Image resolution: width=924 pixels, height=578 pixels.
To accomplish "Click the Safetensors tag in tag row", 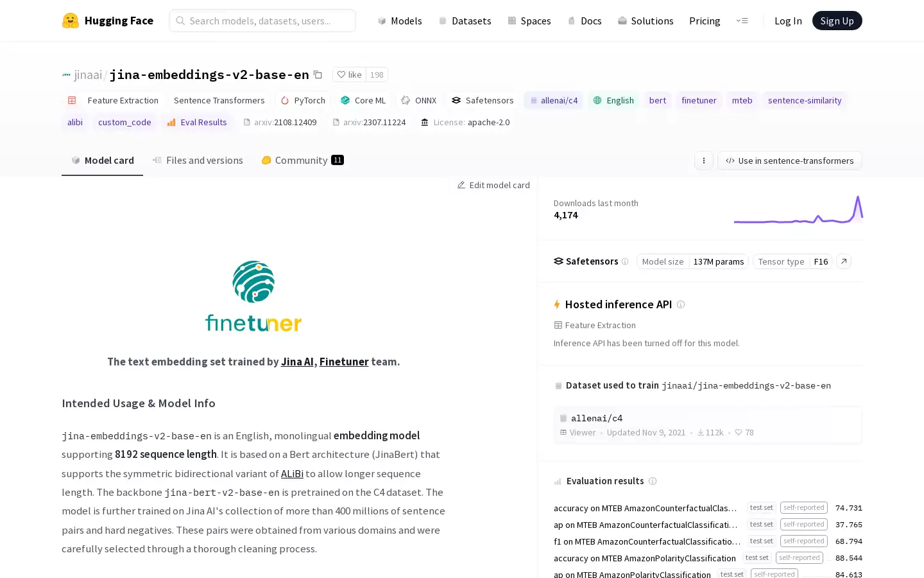I will click(x=483, y=100).
